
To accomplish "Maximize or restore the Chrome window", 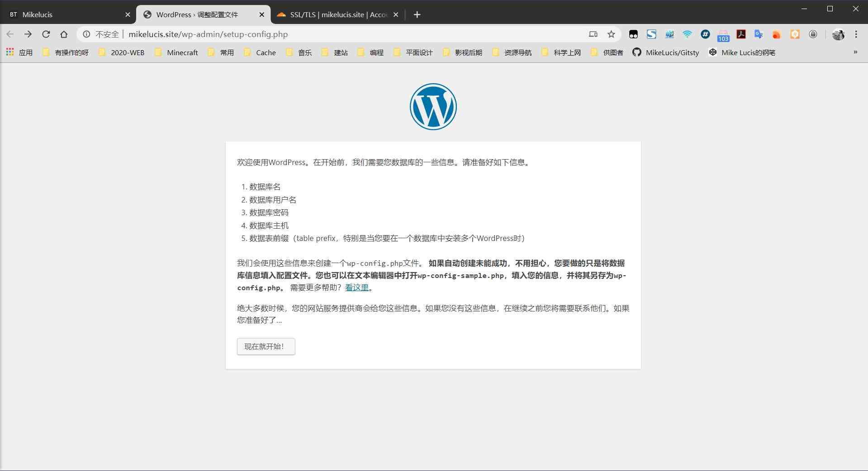I will [830, 9].
